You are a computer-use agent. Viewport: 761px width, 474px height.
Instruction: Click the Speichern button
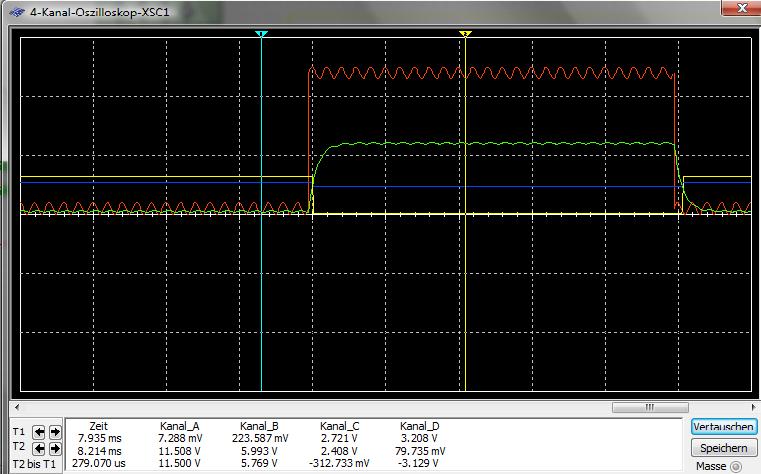(724, 448)
